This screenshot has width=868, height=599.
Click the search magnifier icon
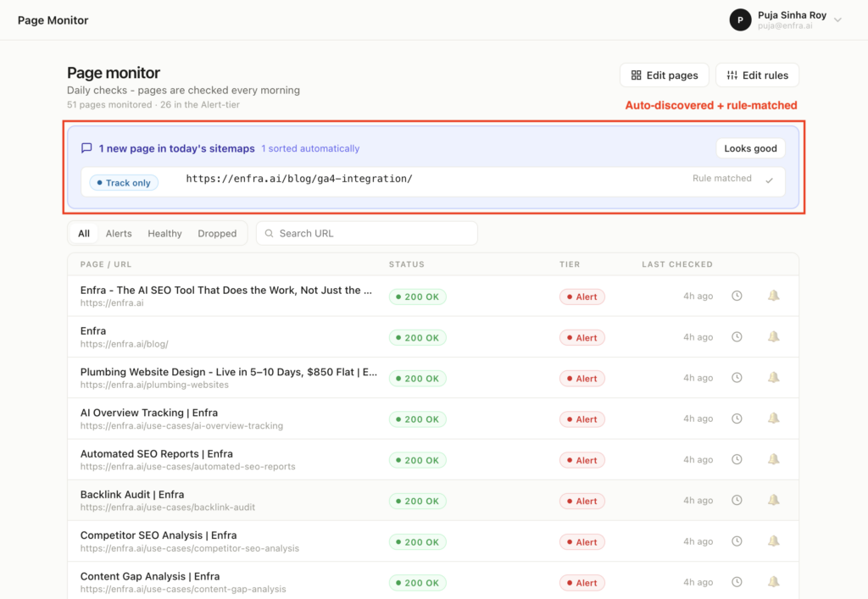point(269,233)
